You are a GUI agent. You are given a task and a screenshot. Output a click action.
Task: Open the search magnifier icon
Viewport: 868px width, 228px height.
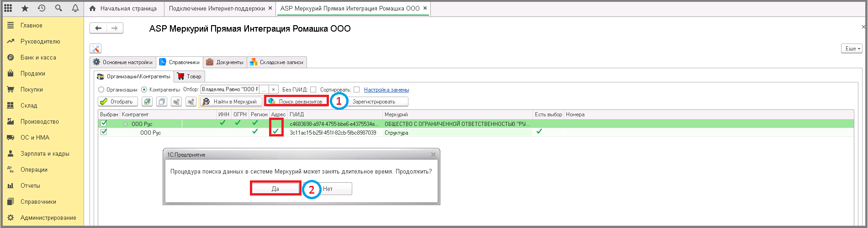58,8
